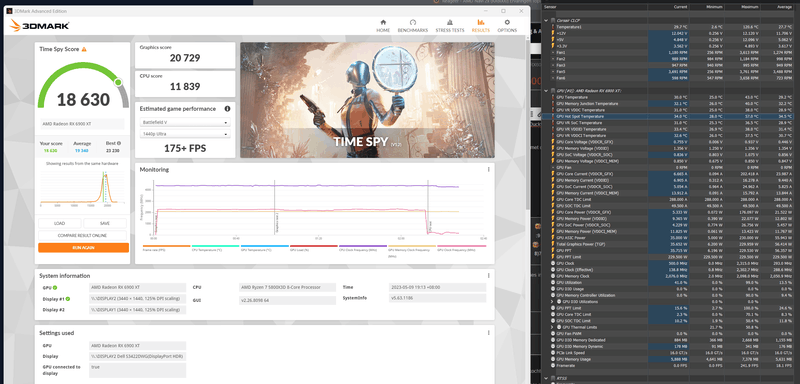
Task: Click the PCIe Link Speed sensor icon
Action: click(553, 352)
